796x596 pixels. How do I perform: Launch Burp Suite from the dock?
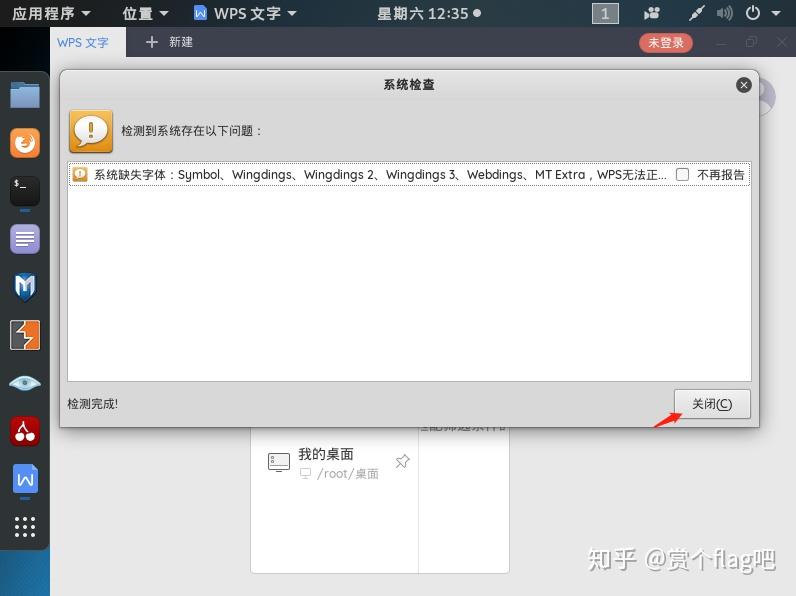[x=25, y=335]
